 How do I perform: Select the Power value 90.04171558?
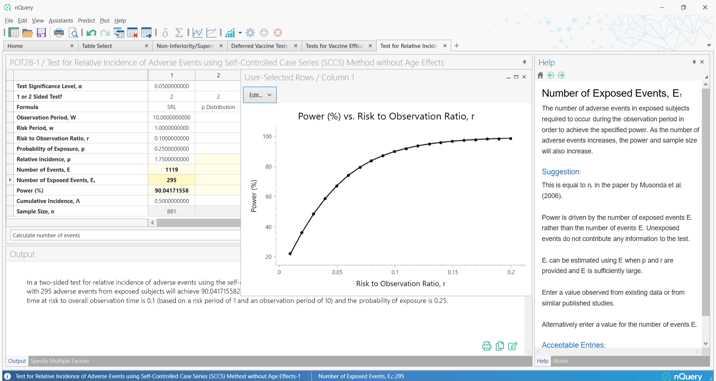click(172, 190)
